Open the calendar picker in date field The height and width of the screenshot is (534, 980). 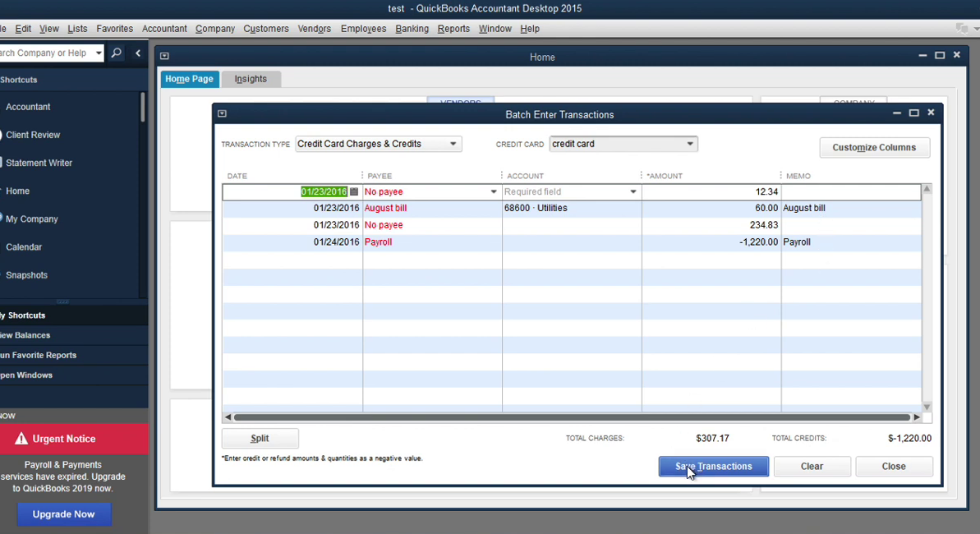point(354,192)
